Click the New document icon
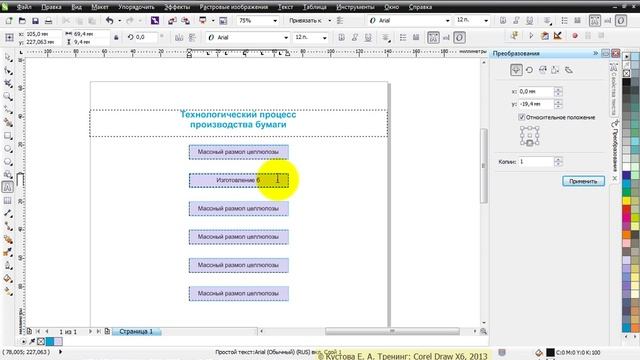 [9, 20]
